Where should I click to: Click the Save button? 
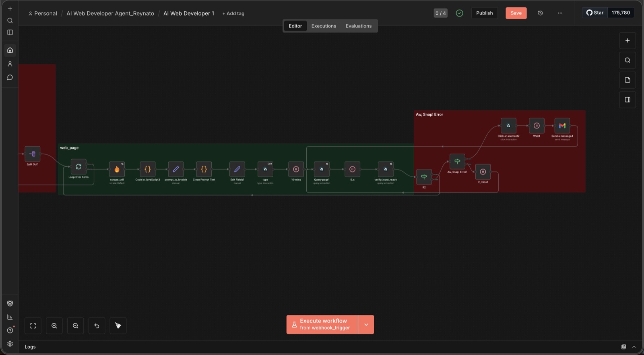click(x=516, y=13)
